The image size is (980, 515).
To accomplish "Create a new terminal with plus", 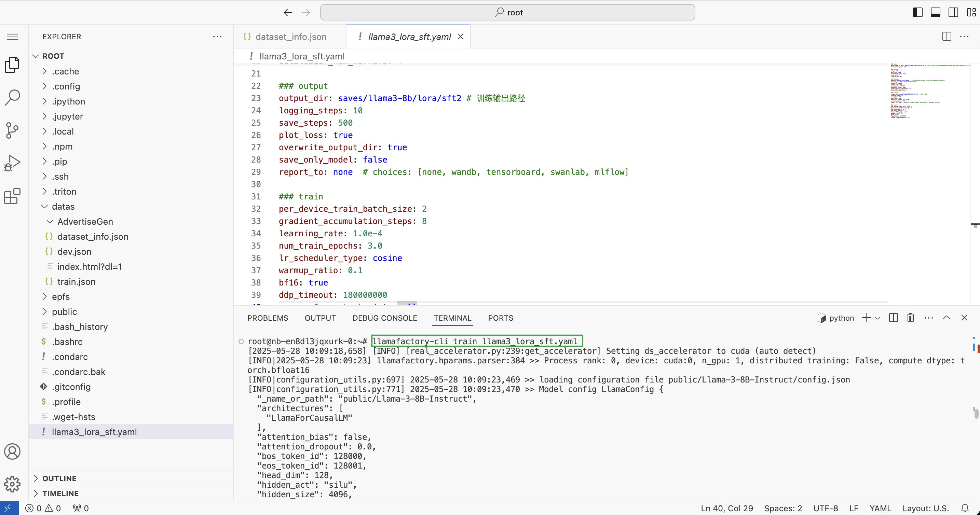I will pyautogui.click(x=866, y=318).
